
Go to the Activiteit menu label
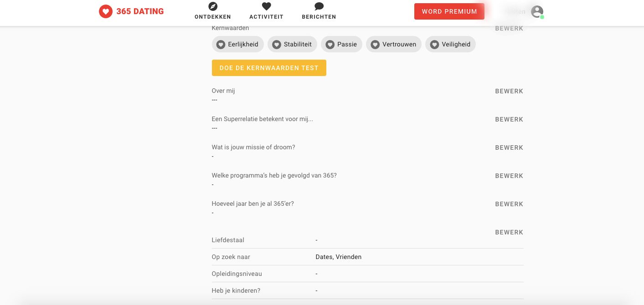coord(266,17)
